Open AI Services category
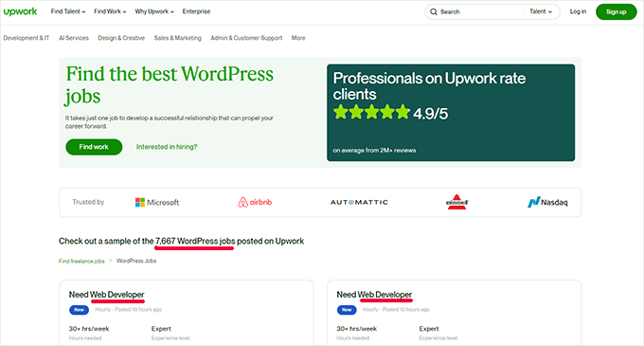644x346 pixels. (x=74, y=38)
